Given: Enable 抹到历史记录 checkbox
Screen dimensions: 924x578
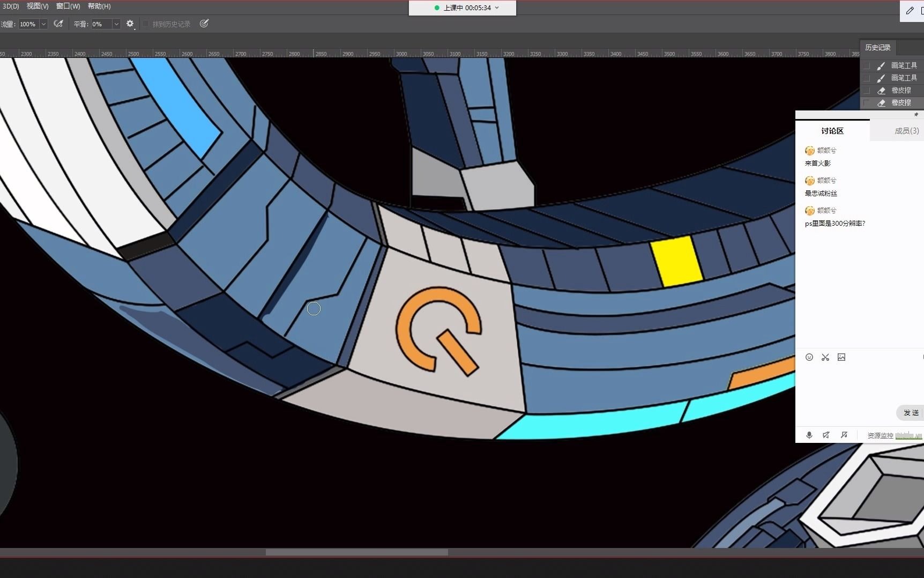Looking at the screenshot, I should click(146, 24).
